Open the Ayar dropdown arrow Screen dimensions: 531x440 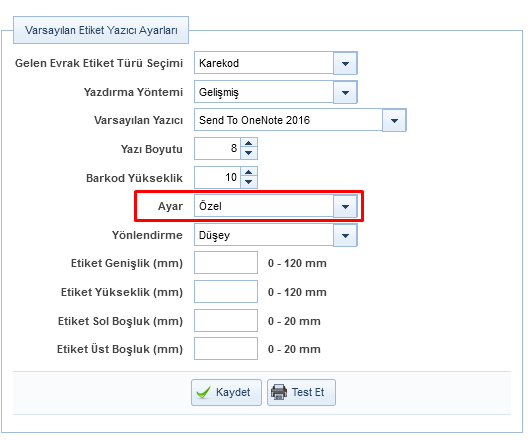click(x=345, y=206)
